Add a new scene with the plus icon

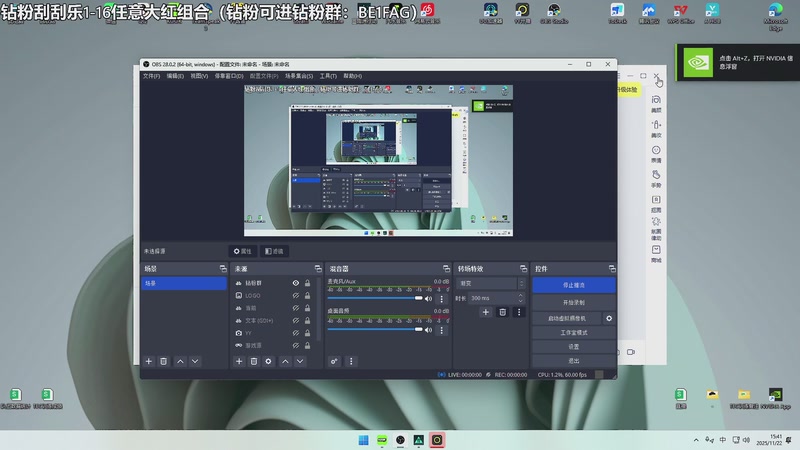pyautogui.click(x=148, y=361)
